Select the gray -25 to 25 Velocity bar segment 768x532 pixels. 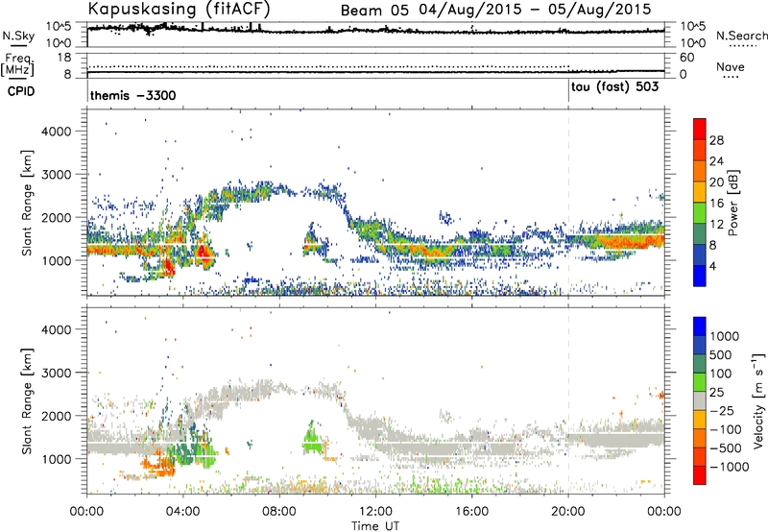[700, 400]
